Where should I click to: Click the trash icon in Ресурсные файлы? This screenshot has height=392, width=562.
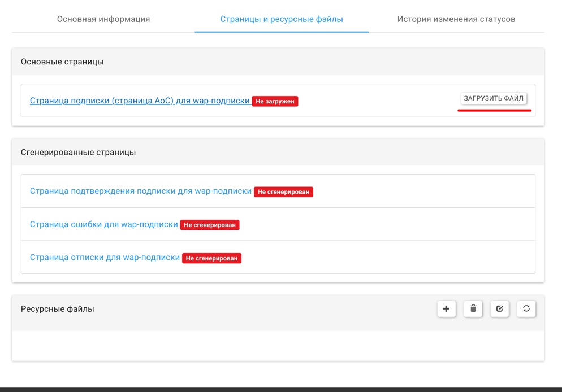[473, 309]
